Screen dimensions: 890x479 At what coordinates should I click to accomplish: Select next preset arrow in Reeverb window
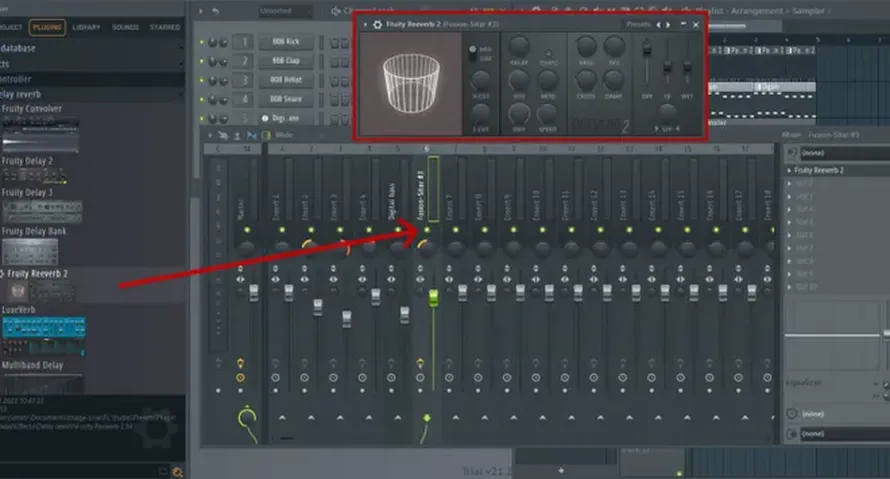coord(668,24)
